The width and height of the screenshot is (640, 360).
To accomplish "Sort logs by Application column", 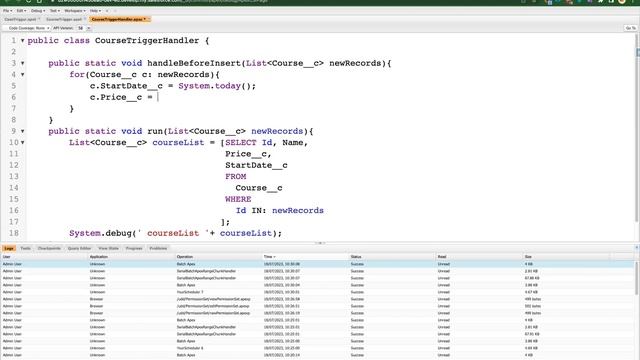I will click(x=131, y=257).
